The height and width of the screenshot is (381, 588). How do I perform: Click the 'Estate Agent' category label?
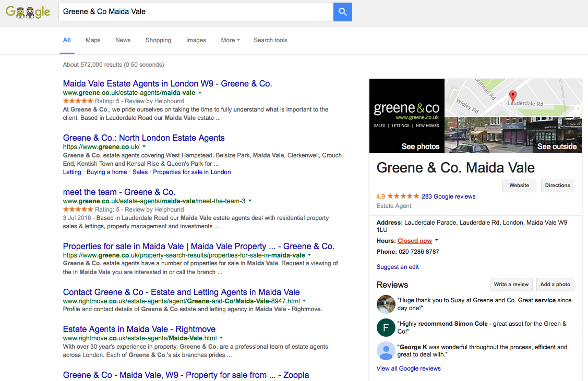click(x=394, y=206)
